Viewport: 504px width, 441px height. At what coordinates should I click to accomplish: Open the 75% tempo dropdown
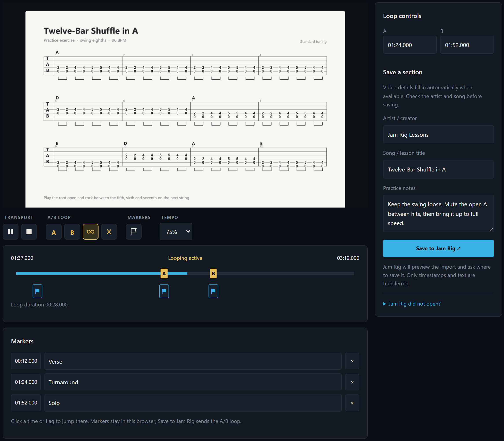[x=176, y=231]
